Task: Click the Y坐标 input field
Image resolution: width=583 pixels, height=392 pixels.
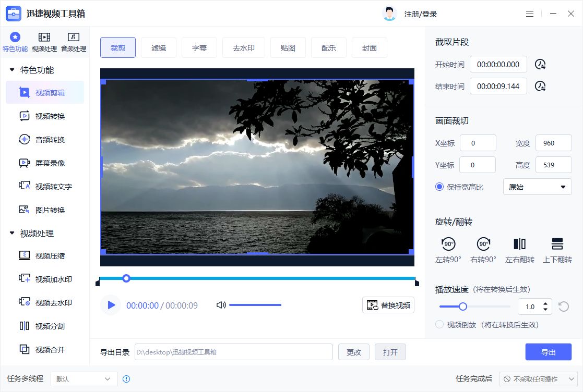Action: coord(478,165)
